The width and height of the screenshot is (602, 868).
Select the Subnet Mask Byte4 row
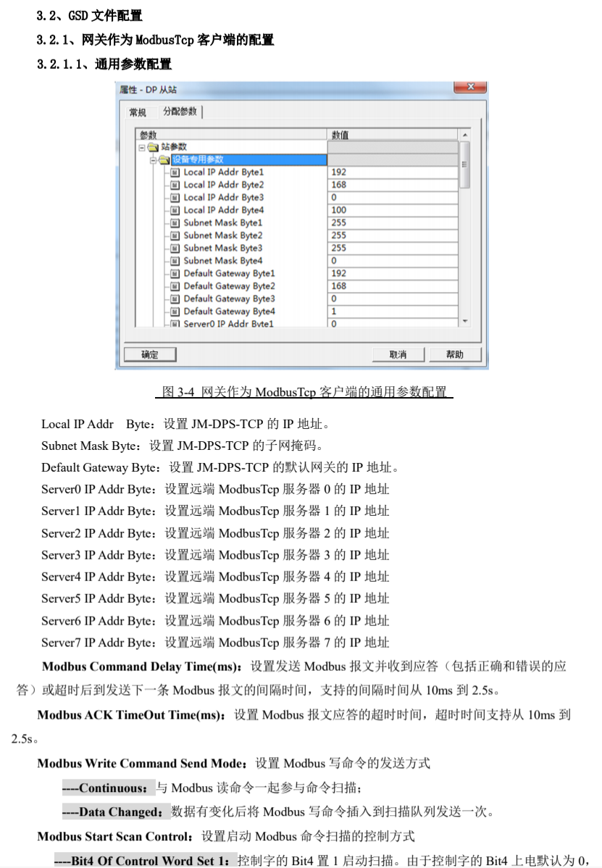[x=223, y=261]
